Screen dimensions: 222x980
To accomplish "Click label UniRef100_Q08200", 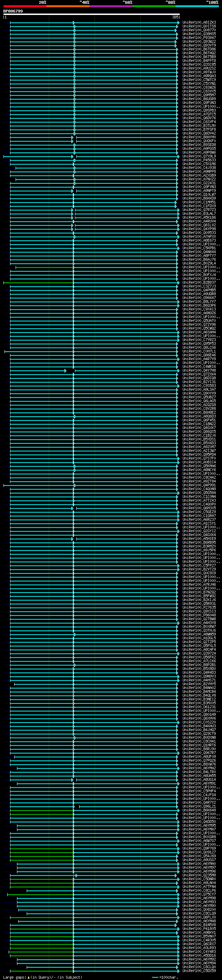I will [199, 910].
